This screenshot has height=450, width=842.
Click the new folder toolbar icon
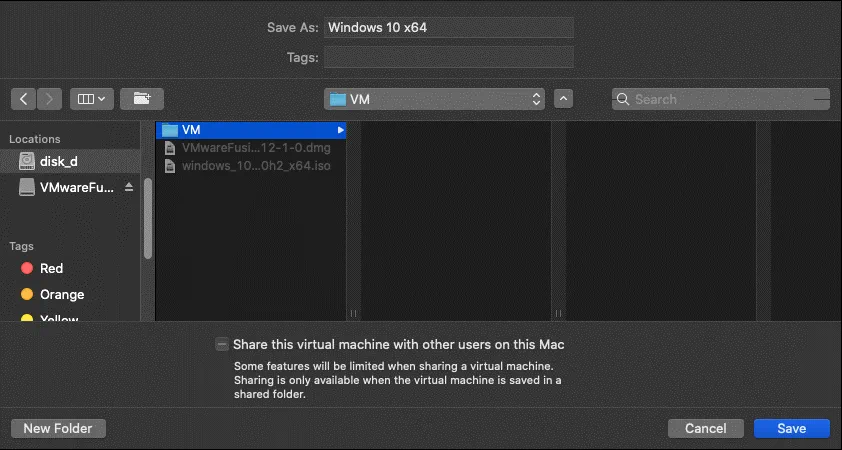[x=141, y=99]
